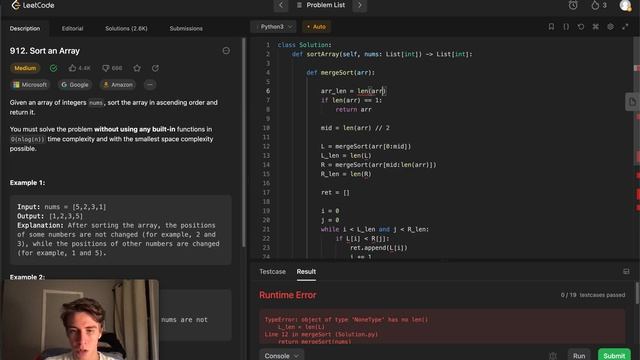Toggle the Auto setting button
The height and width of the screenshot is (360, 640).
316,27
